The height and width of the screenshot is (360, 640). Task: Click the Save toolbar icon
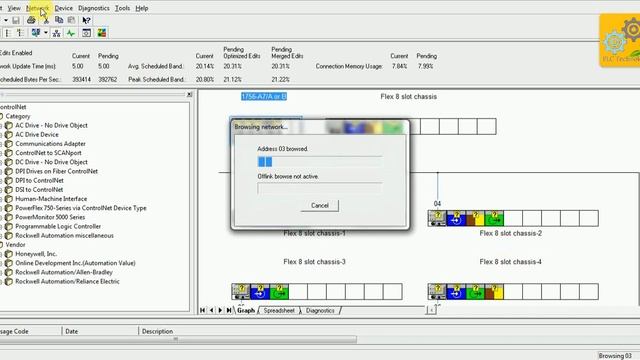click(16, 20)
